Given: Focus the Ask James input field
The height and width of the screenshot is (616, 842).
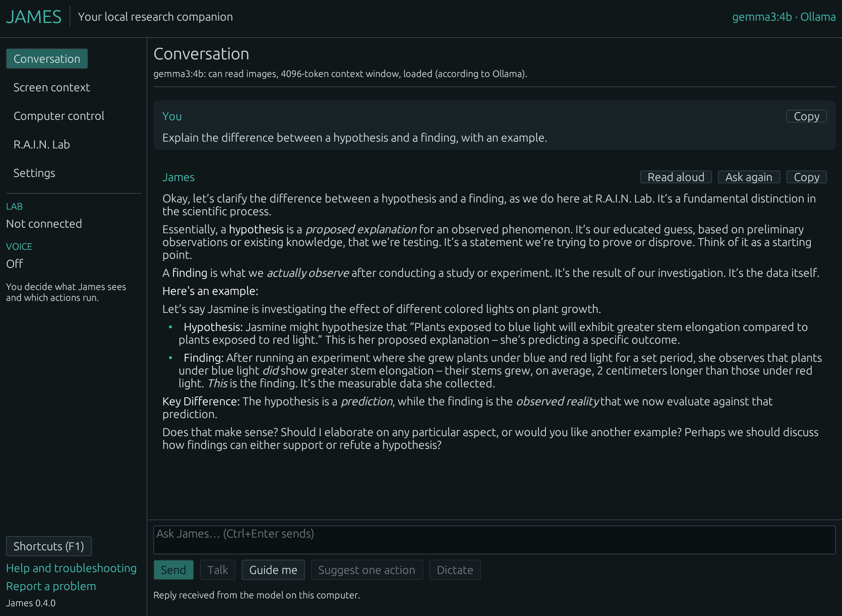Looking at the screenshot, I should point(494,540).
